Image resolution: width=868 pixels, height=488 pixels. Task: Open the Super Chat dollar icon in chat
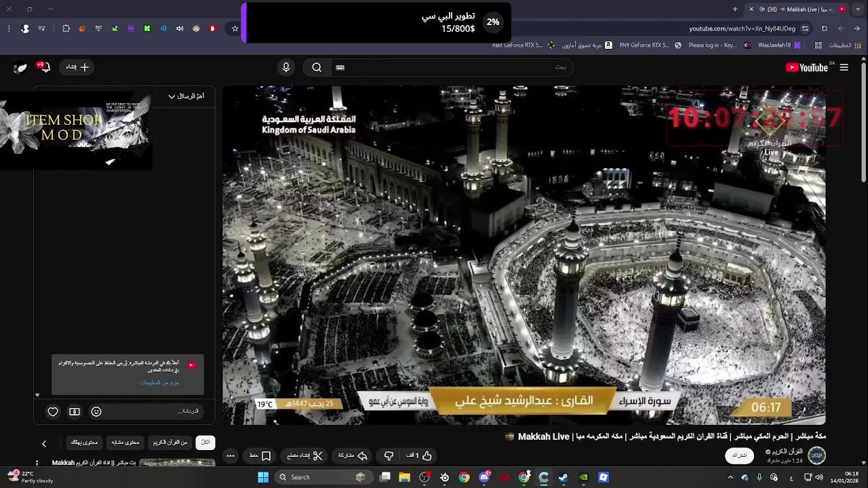[x=75, y=411]
